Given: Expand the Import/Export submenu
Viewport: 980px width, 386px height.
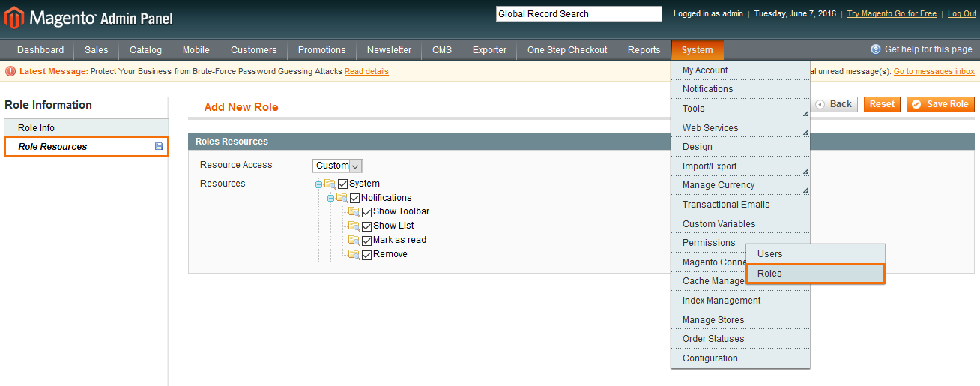Looking at the screenshot, I should coord(740,166).
